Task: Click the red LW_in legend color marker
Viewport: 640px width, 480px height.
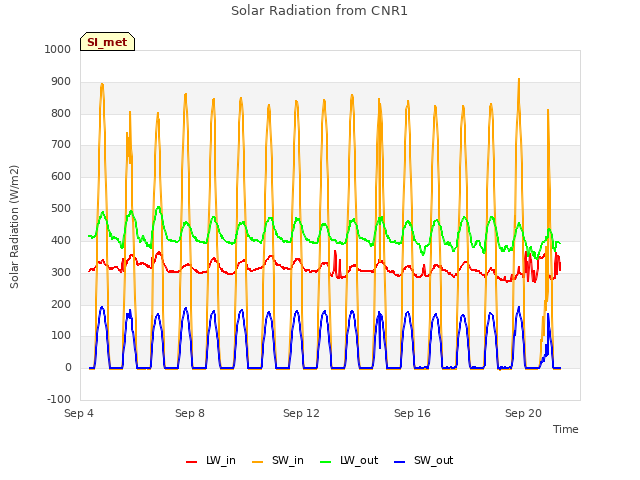Action: (x=191, y=462)
